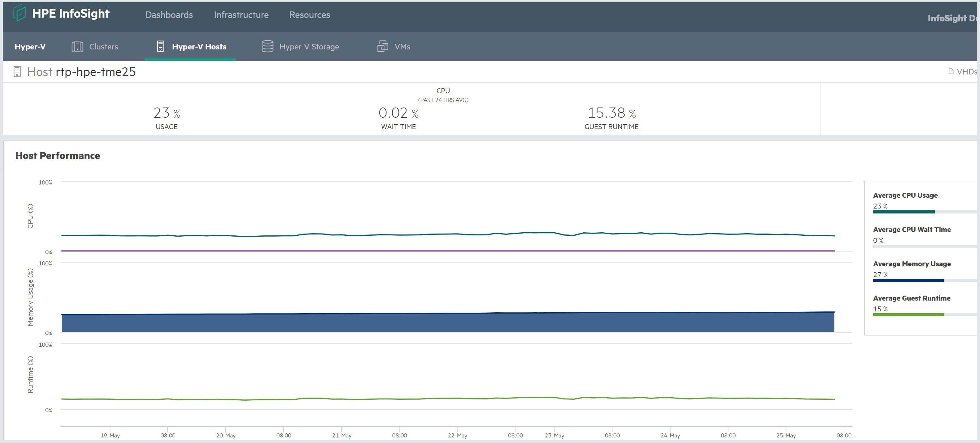The width and height of the screenshot is (980, 443).
Task: Click the host name rtp-hpe-tme25
Action: point(96,72)
